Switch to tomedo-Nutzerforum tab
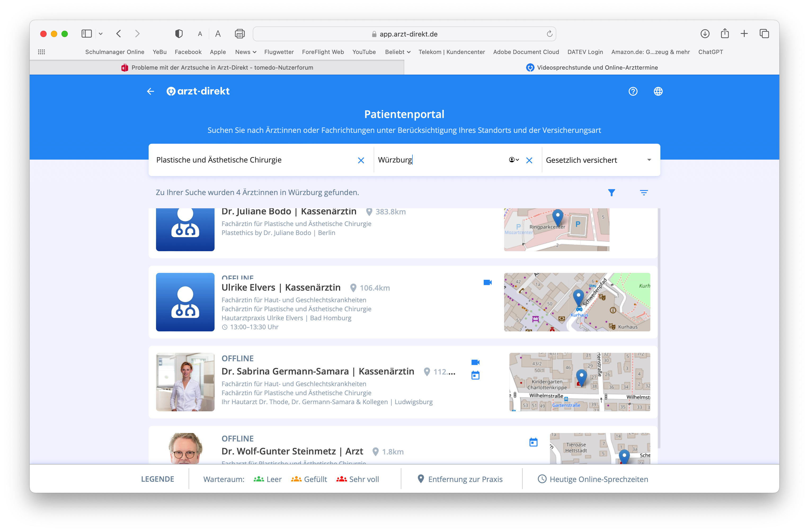 [x=217, y=67]
